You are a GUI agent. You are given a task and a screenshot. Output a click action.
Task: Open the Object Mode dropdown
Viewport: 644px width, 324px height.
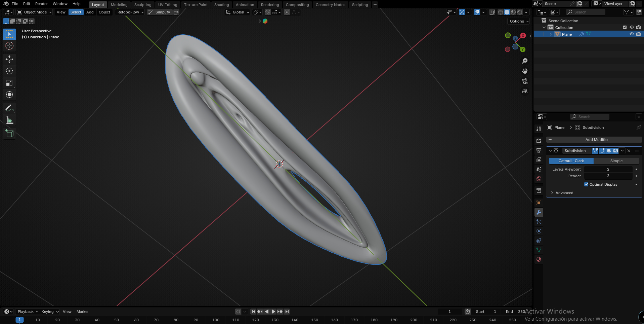pos(35,12)
